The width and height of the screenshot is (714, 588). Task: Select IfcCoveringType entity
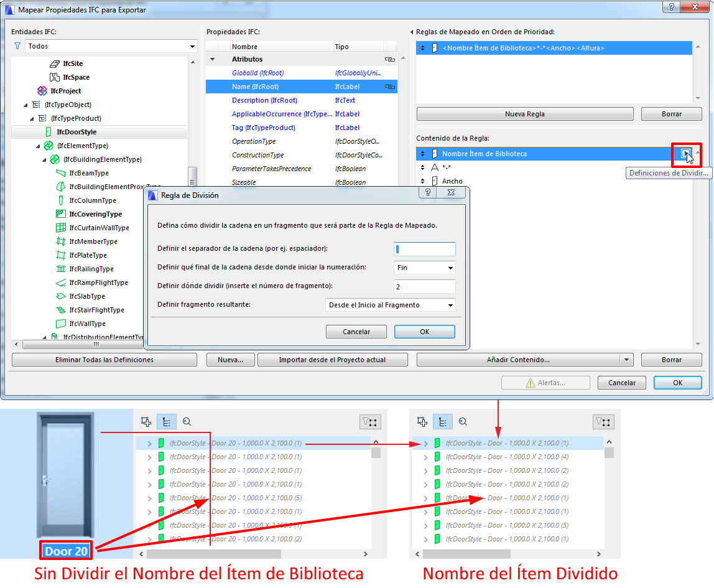[x=95, y=214]
